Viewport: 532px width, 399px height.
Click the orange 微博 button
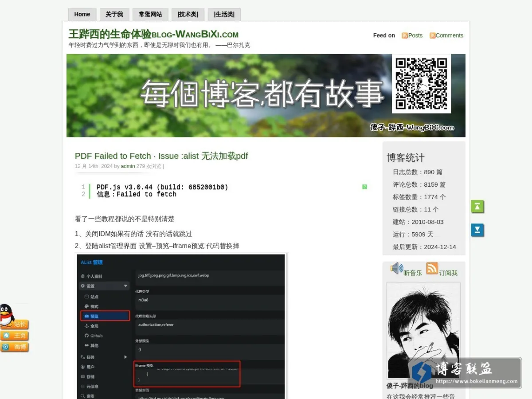pos(15,347)
